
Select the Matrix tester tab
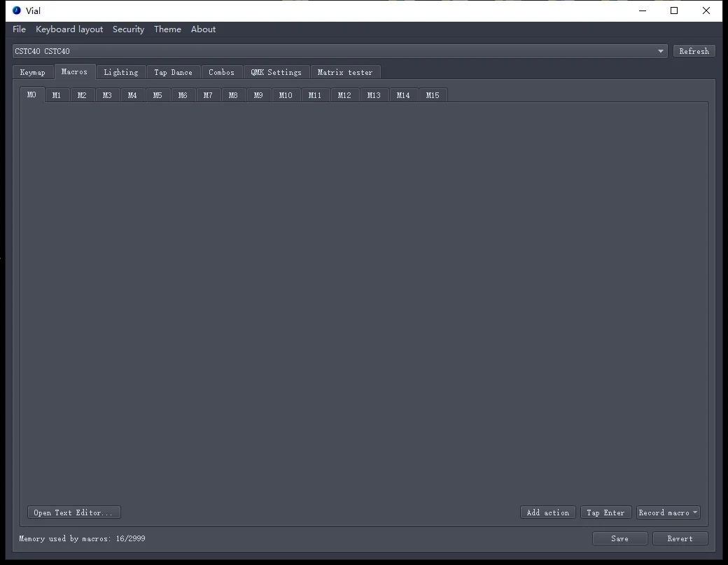[x=345, y=72]
